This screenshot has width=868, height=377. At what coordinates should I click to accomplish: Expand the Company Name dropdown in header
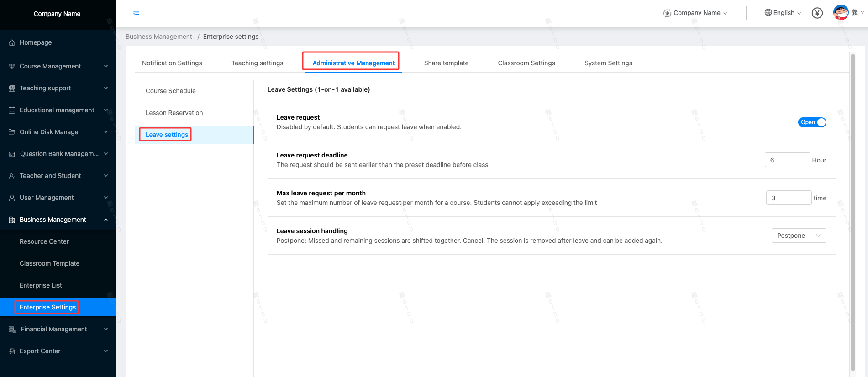pos(696,13)
